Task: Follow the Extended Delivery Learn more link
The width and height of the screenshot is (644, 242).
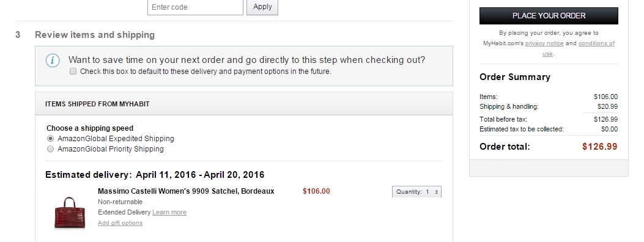Action: [169, 212]
